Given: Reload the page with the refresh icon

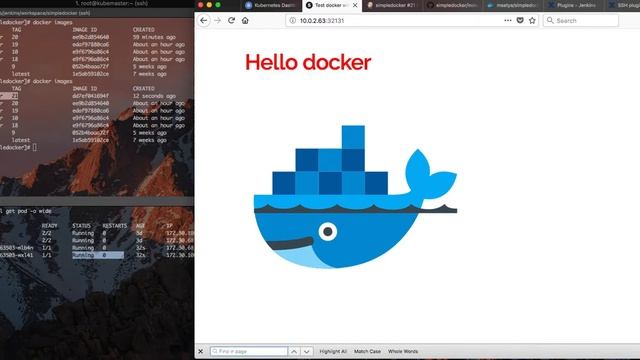Looking at the screenshot, I should coord(231,20).
